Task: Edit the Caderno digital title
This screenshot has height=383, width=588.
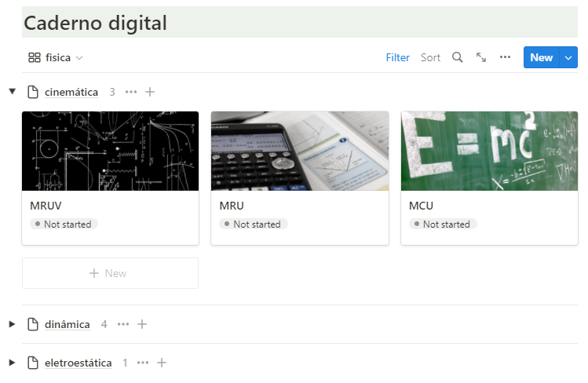Action: coord(95,23)
